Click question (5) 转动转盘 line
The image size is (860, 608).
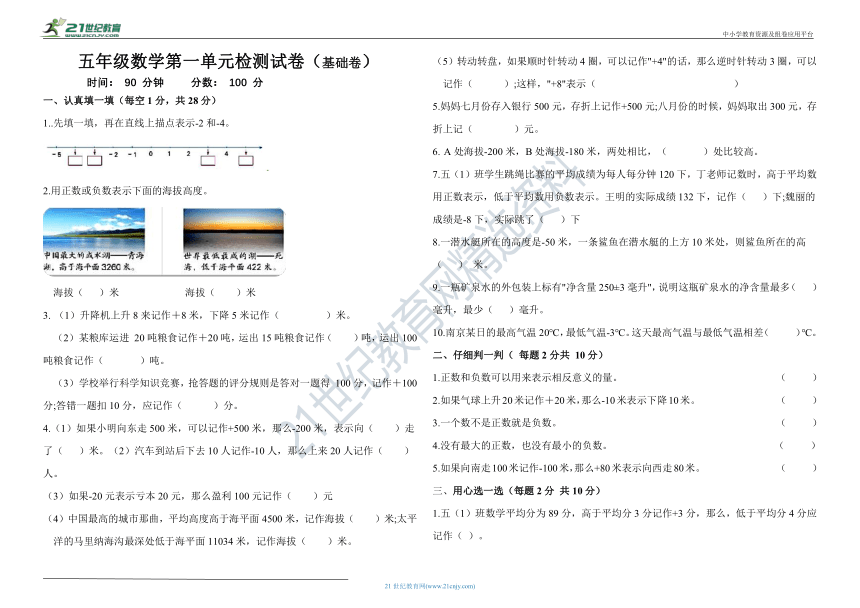coord(626,61)
